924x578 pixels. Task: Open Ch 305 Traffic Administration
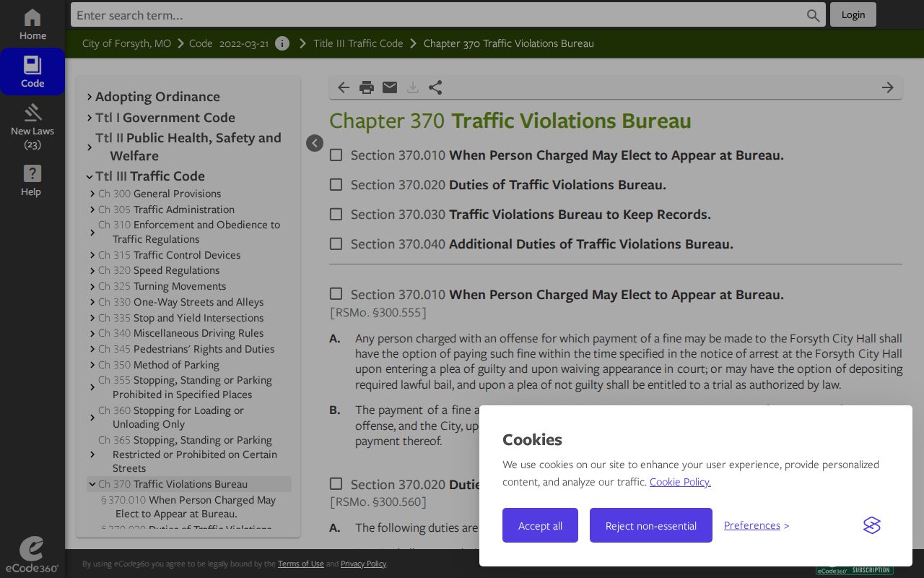[x=167, y=210]
